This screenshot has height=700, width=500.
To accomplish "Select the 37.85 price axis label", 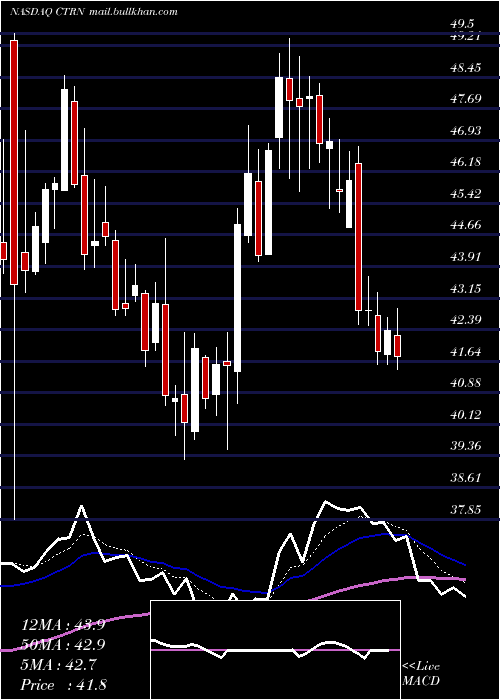I will 466,509.
